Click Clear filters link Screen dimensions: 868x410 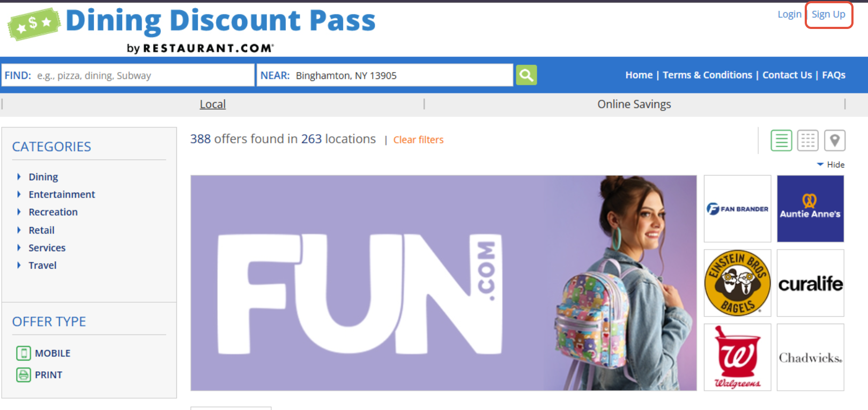418,140
